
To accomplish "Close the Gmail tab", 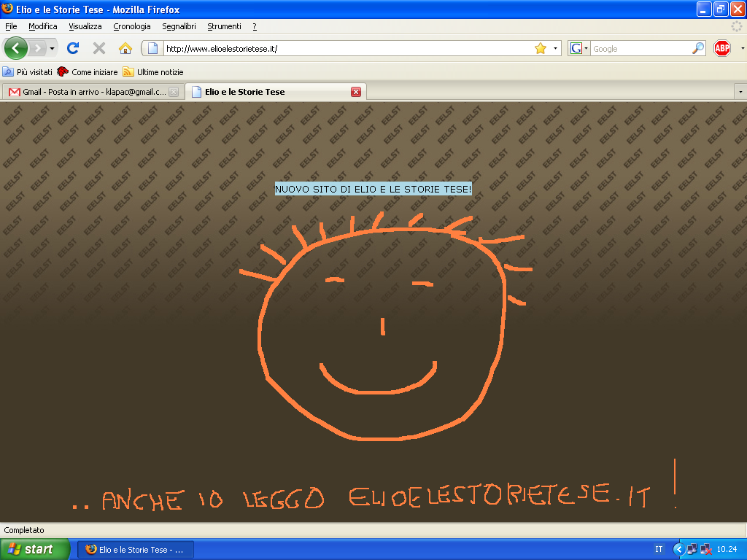I will click(174, 92).
